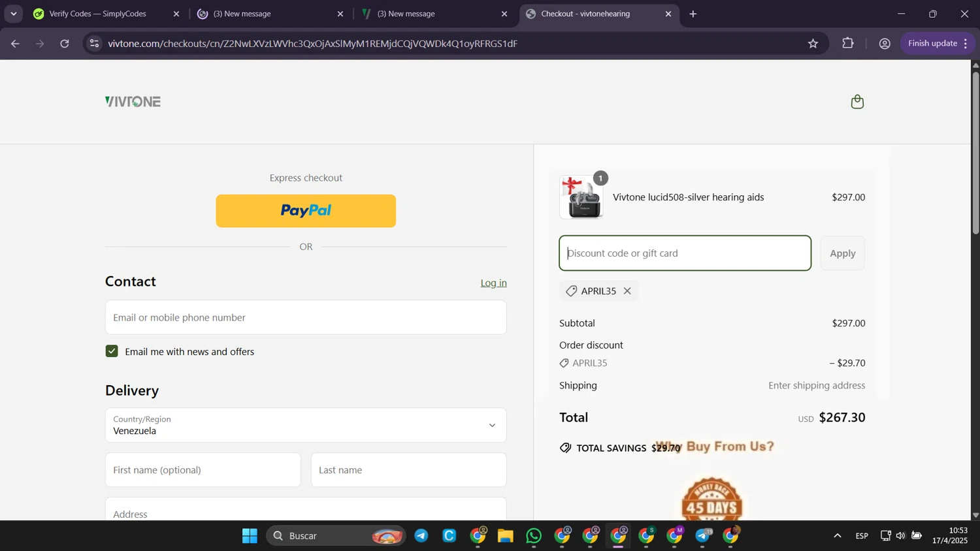Open the Chrome profile icon
The width and height of the screenshot is (980, 551).
point(885,44)
